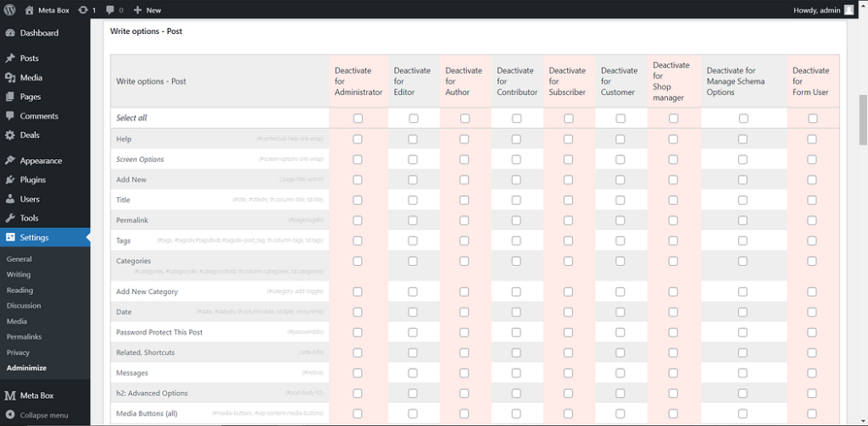Viewport: 868px width, 426px height.
Task: Select the Adminimize settings submenu item
Action: [x=26, y=368]
